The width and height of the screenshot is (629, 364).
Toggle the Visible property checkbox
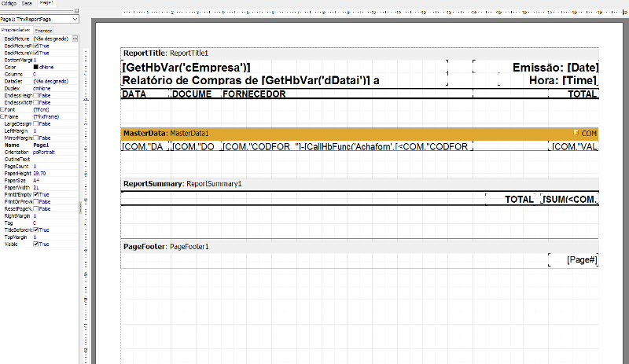tap(36, 245)
